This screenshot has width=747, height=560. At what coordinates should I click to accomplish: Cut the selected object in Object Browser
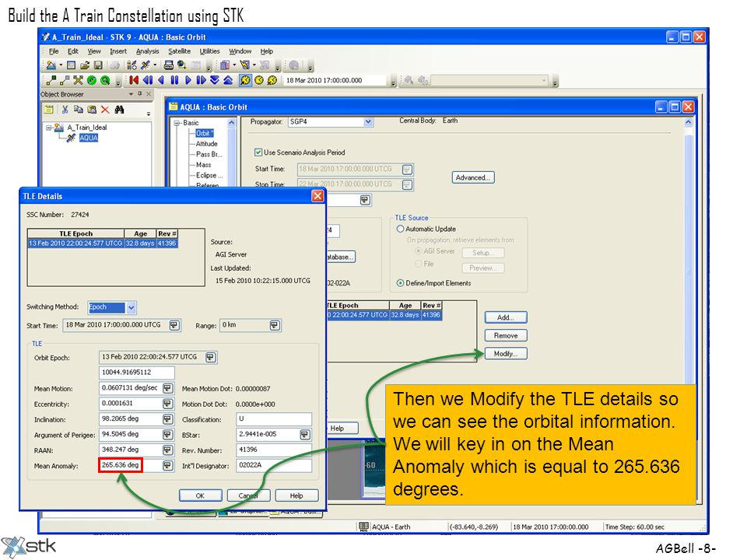click(x=65, y=110)
